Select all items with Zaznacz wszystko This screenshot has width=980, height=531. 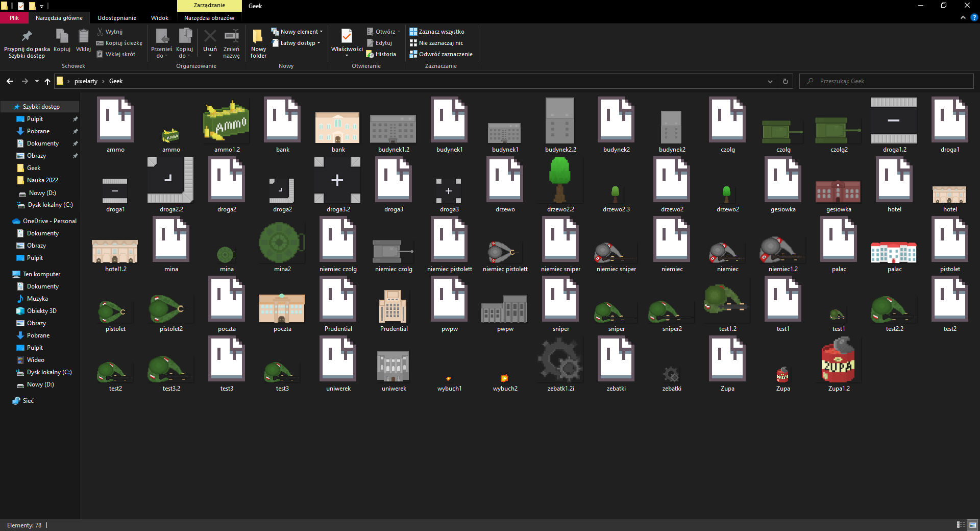[x=437, y=32]
